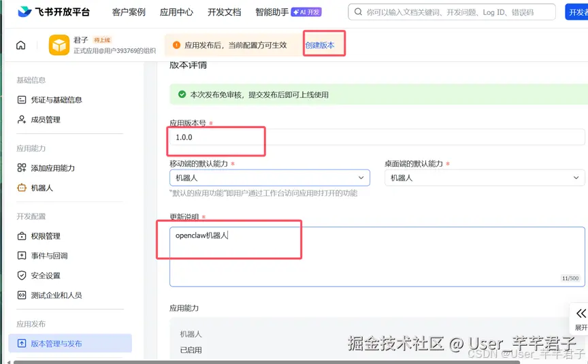The width and height of the screenshot is (588, 364).
Task: Click the 应用能力 section heading in form
Action: click(184, 308)
